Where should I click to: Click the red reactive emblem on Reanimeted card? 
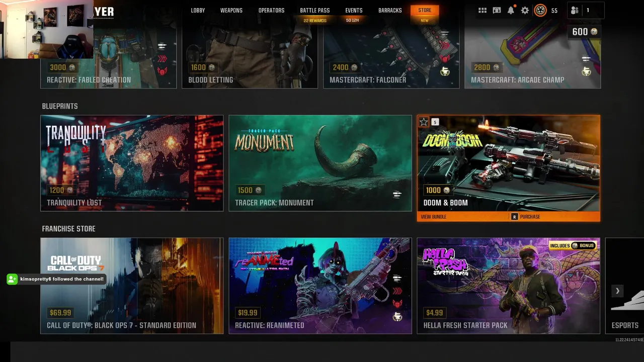click(x=397, y=304)
